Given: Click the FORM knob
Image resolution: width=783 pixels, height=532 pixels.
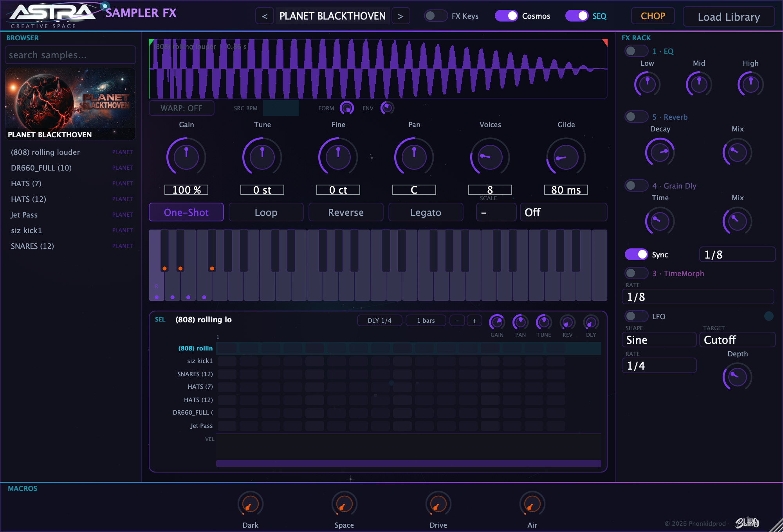Looking at the screenshot, I should (x=346, y=108).
